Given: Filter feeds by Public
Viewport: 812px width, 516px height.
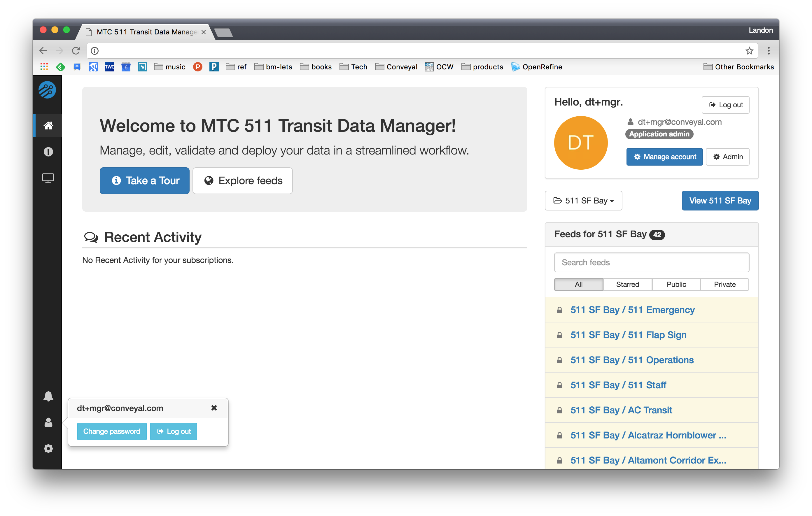Looking at the screenshot, I should tap(676, 284).
